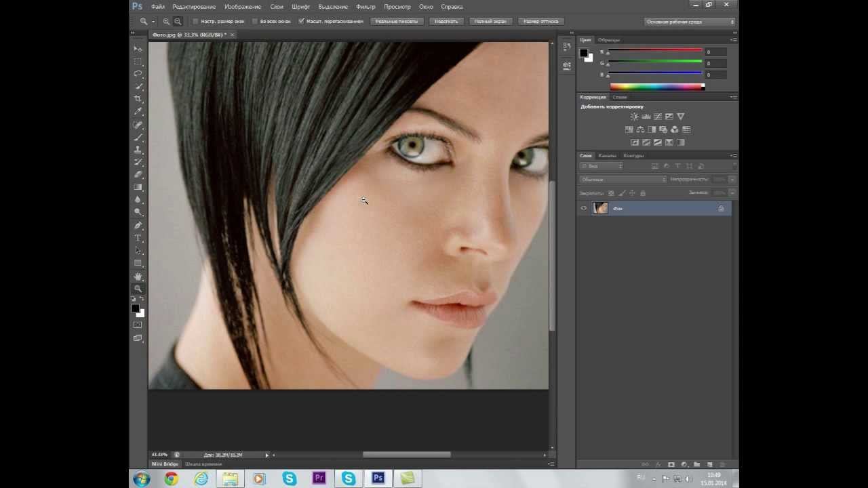The height and width of the screenshot is (488, 868).
Task: Enable 'Во всех окнах' checkbox
Action: 255,22
